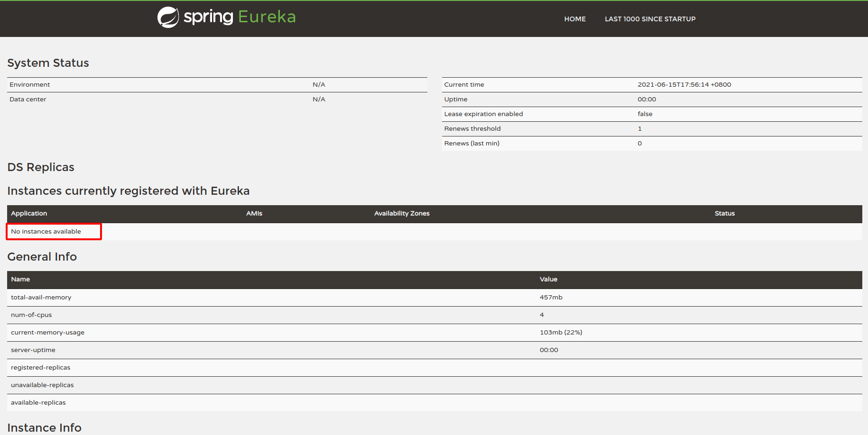The width and height of the screenshot is (868, 435).
Task: Click the current-memory-usage row name
Action: point(48,333)
